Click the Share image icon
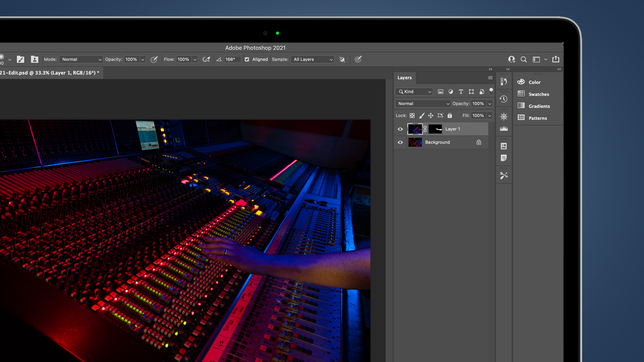The width and height of the screenshot is (644, 362). tap(556, 59)
